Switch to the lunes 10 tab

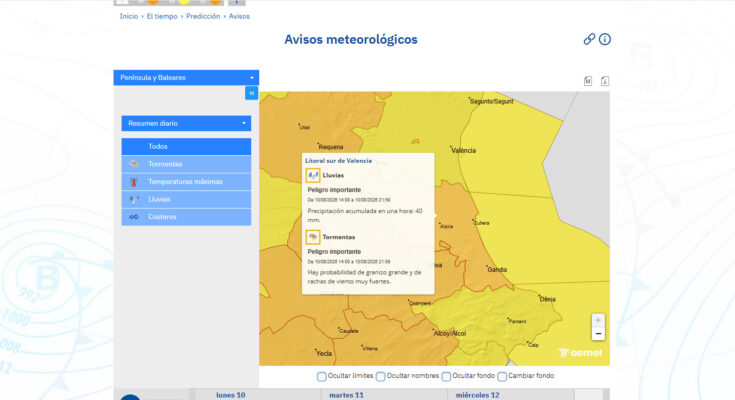[231, 395]
